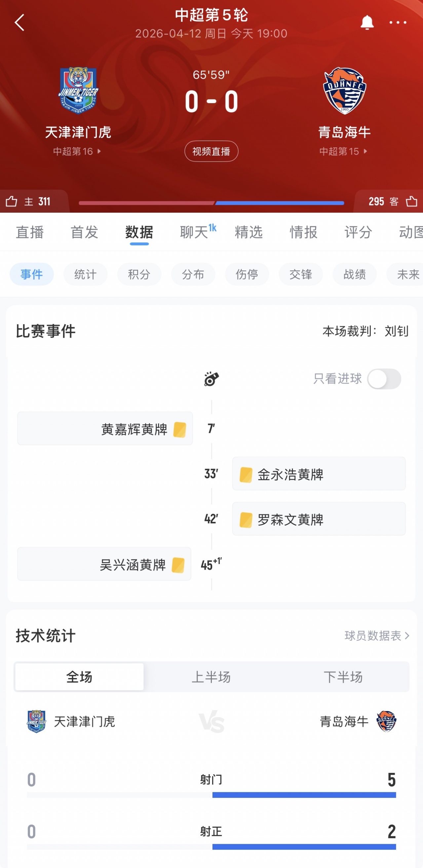This screenshot has width=423, height=868.
Task: Select the 统计 filter chip
Action: click(x=85, y=274)
